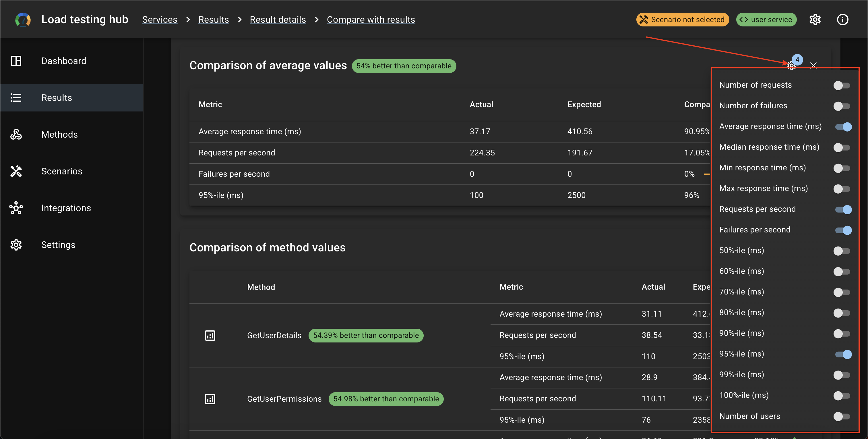The image size is (868, 439).
Task: Open Methods in the sidebar
Action: click(72, 134)
